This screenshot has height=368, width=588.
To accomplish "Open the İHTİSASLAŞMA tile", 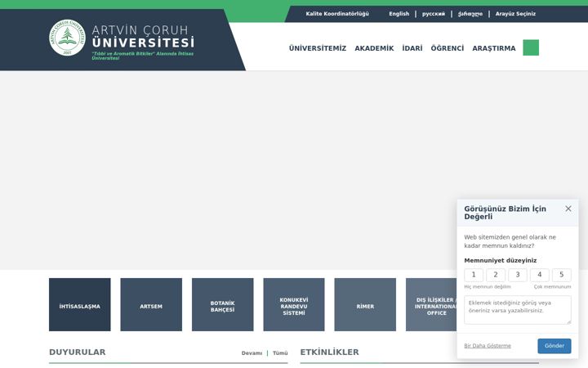I will click(79, 304).
